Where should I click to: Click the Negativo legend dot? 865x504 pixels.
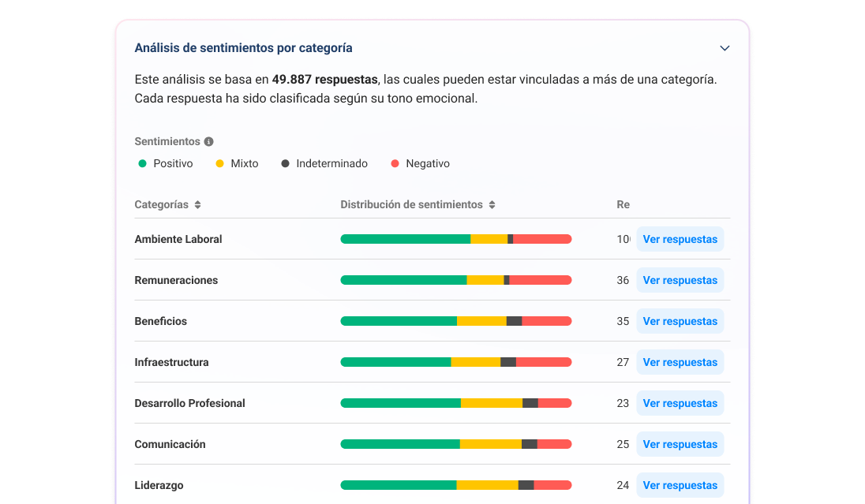[397, 163]
